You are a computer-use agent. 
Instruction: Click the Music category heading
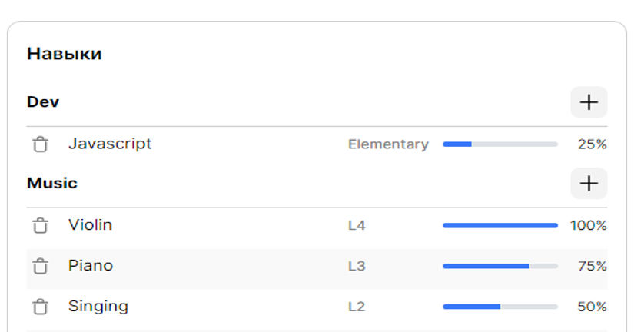(52, 184)
